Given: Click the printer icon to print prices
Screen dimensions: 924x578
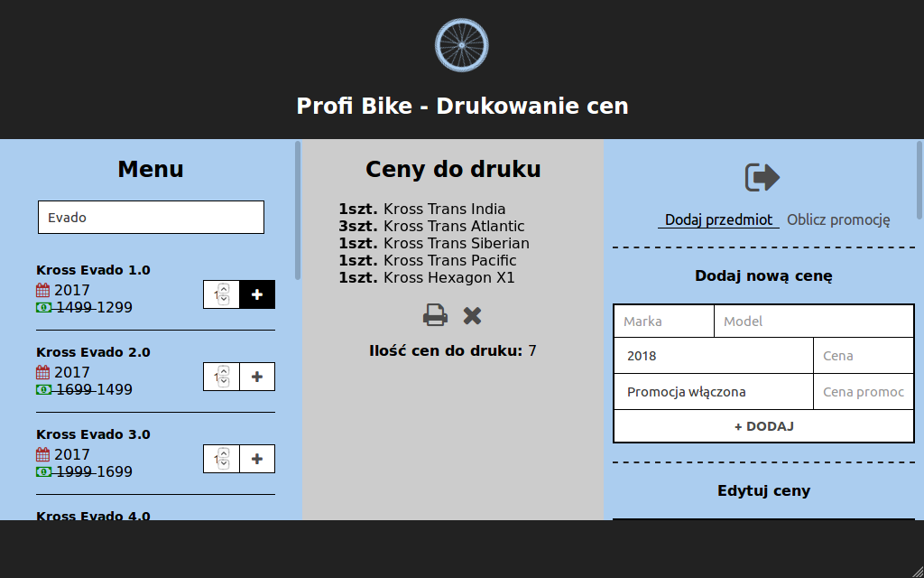Looking at the screenshot, I should point(435,315).
